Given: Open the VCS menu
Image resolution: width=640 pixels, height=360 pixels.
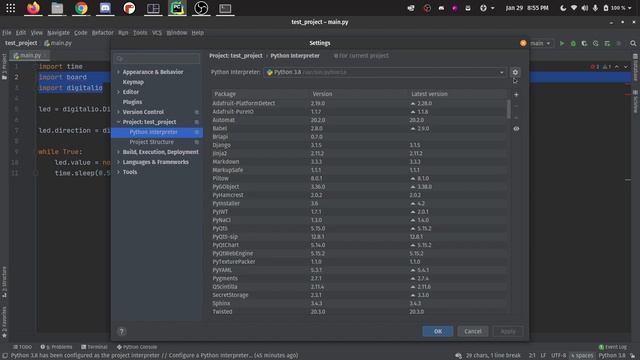Looking at the screenshot, I should tap(157, 33).
